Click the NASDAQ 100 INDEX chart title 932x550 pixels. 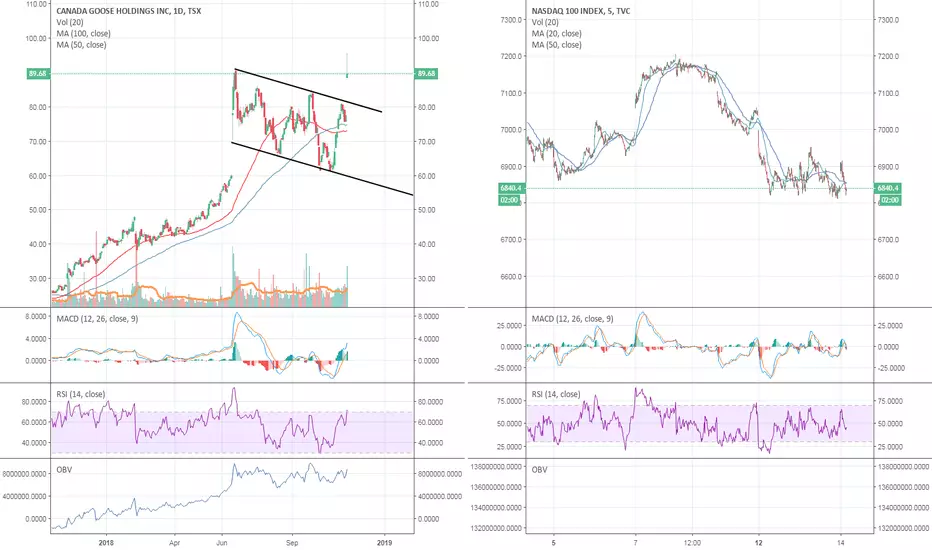581,11
